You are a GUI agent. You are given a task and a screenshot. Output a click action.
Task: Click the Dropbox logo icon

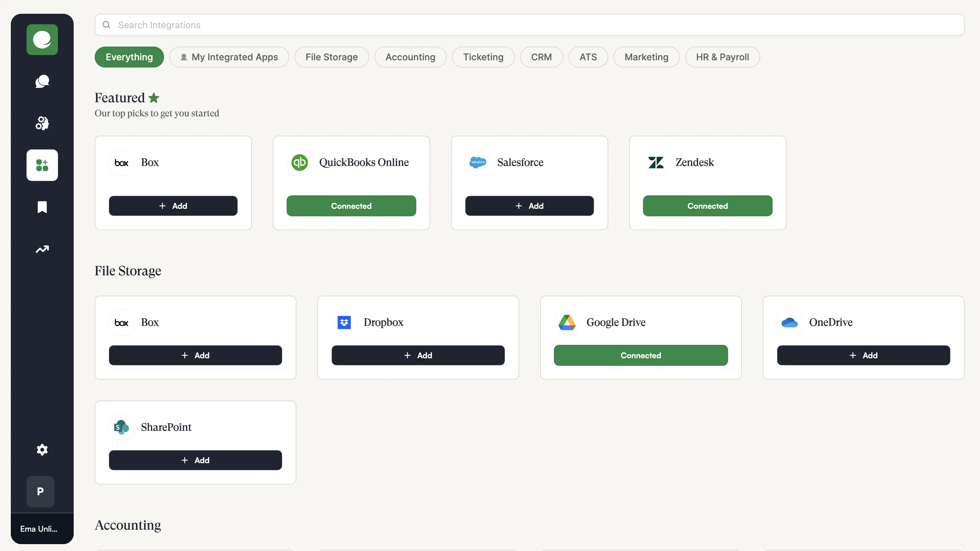344,323
